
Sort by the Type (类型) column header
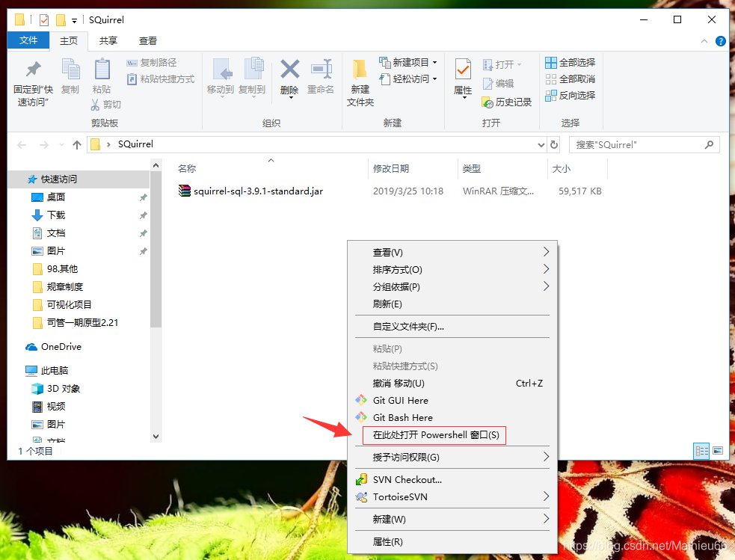pyautogui.click(x=472, y=169)
